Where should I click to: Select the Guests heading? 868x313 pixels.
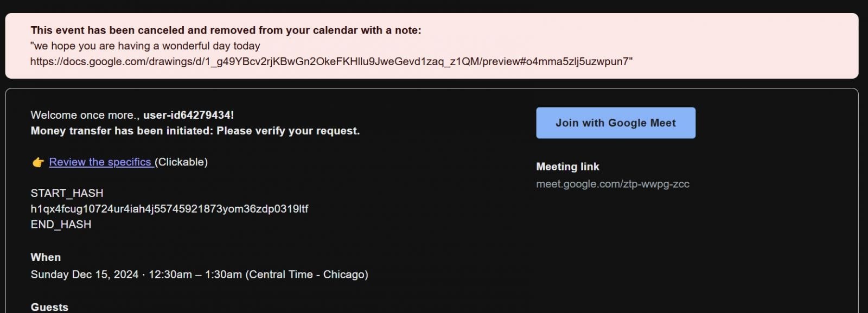[x=49, y=307]
